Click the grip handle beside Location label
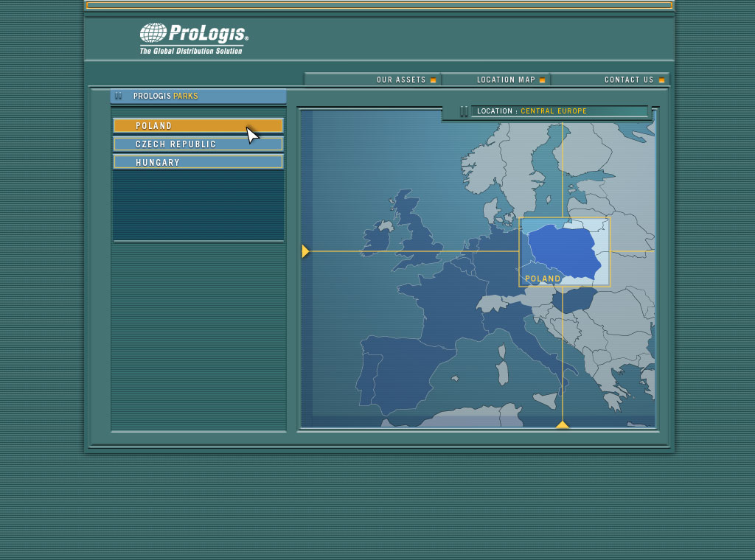 [464, 111]
